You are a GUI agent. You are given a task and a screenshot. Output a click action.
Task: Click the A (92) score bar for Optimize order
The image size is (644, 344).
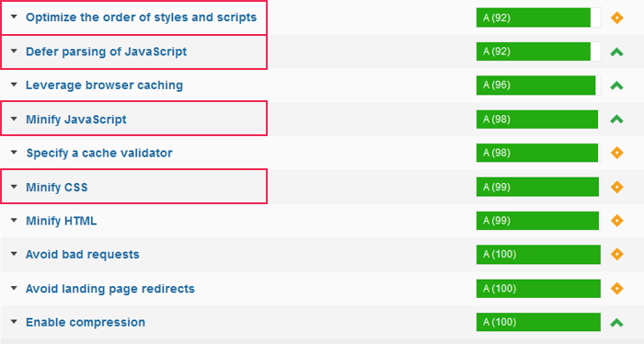pyautogui.click(x=538, y=17)
